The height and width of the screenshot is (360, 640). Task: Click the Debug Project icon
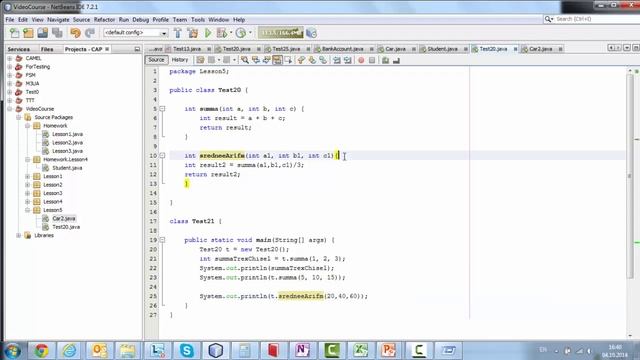pyautogui.click(x=222, y=33)
